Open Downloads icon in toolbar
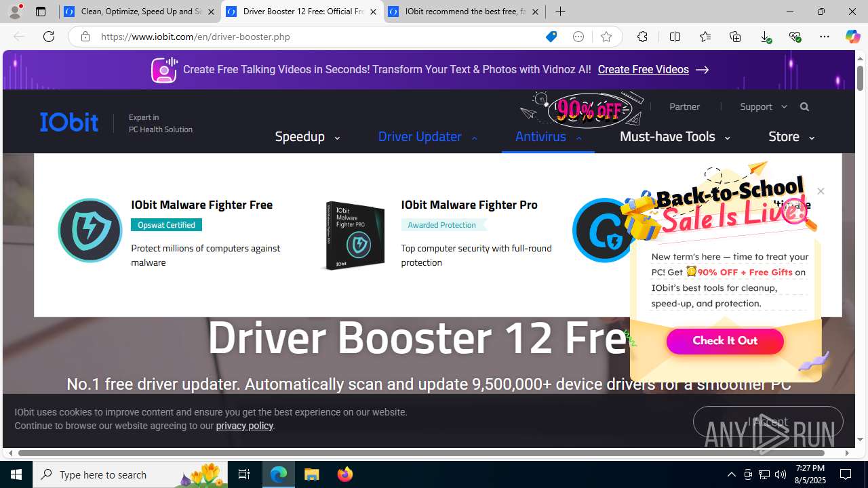 click(766, 37)
